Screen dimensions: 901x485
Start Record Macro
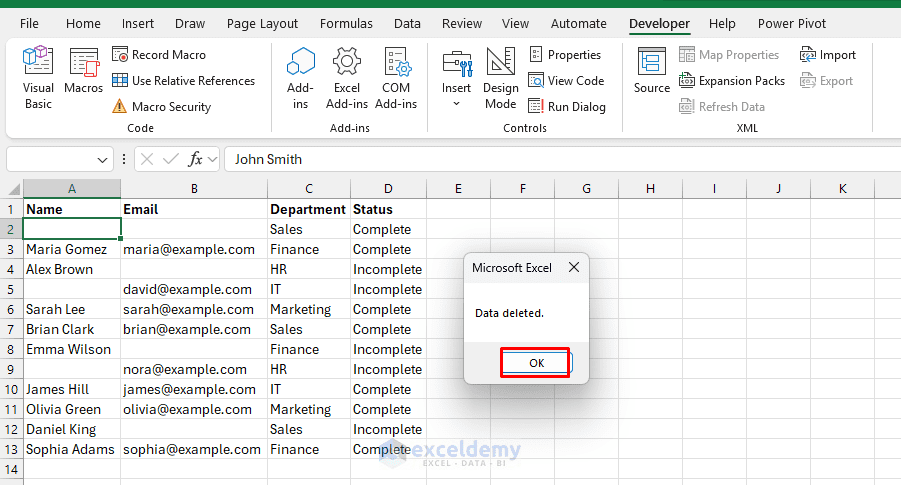[159, 55]
